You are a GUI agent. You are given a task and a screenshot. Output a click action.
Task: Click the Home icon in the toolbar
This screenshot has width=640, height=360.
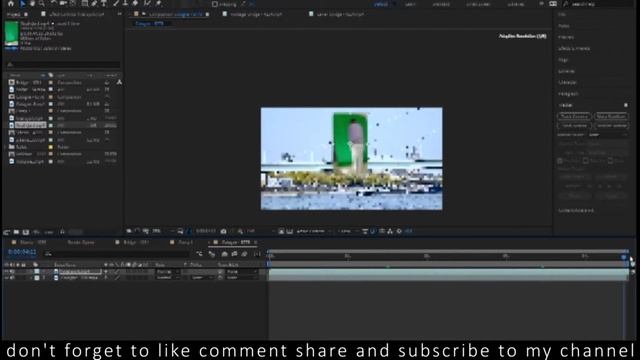[11, 4]
